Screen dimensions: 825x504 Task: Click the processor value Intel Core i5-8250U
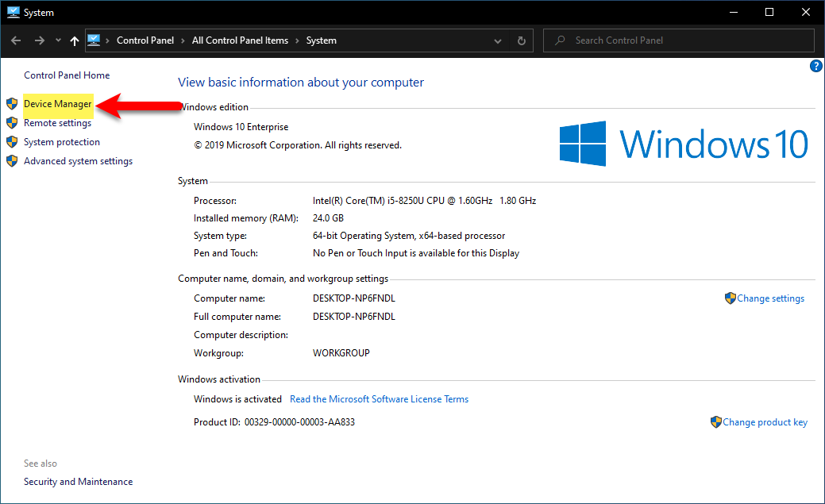tap(424, 201)
